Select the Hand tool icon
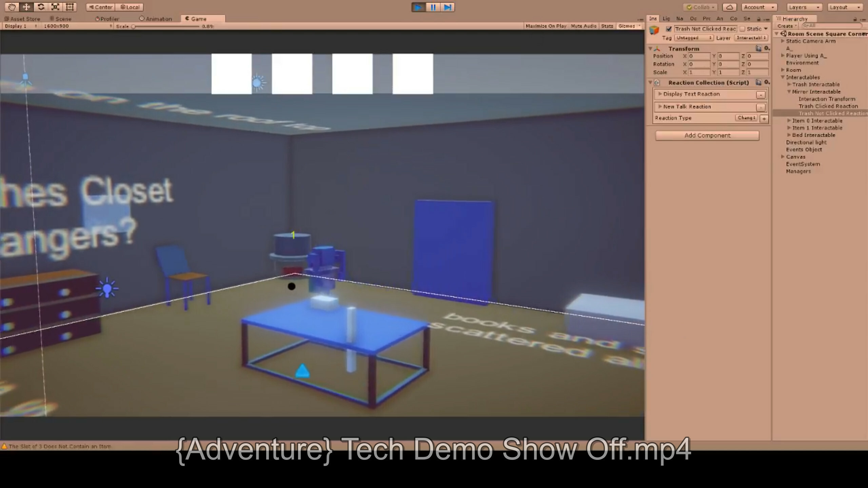Screen dimensions: 868x488 (12, 7)
